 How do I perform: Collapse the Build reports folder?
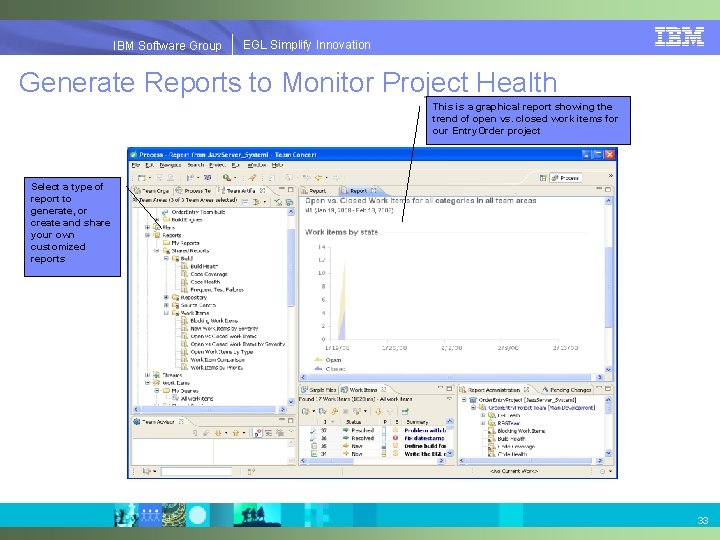166,259
